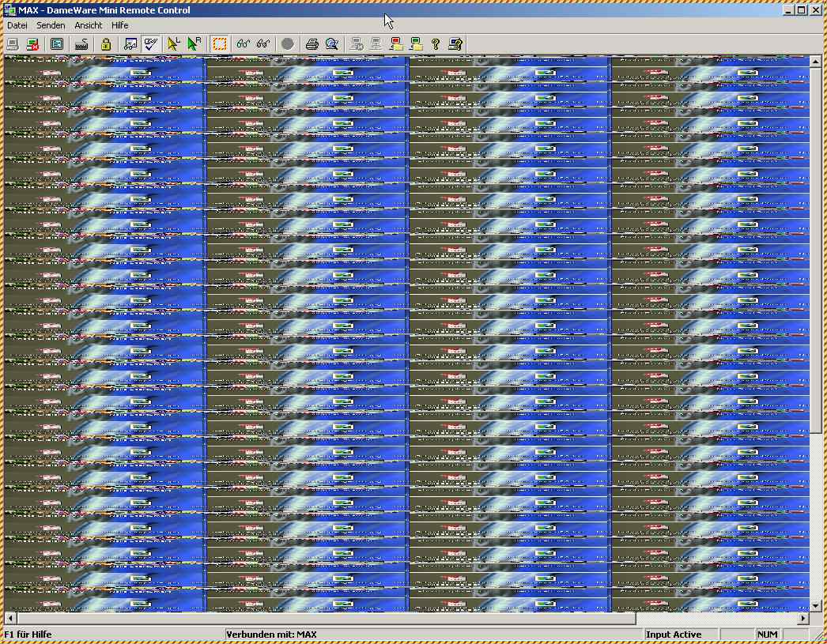Click the disconnect icon with red X
827x644 pixels.
tap(32, 44)
